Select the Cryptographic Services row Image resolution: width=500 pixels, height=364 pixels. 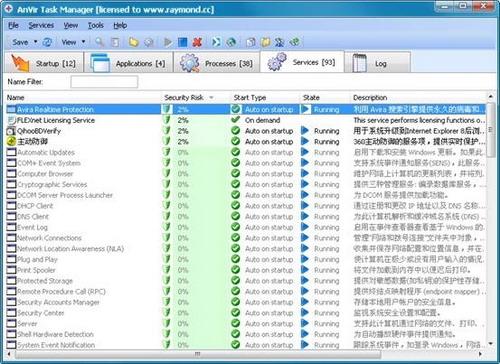(x=246, y=184)
